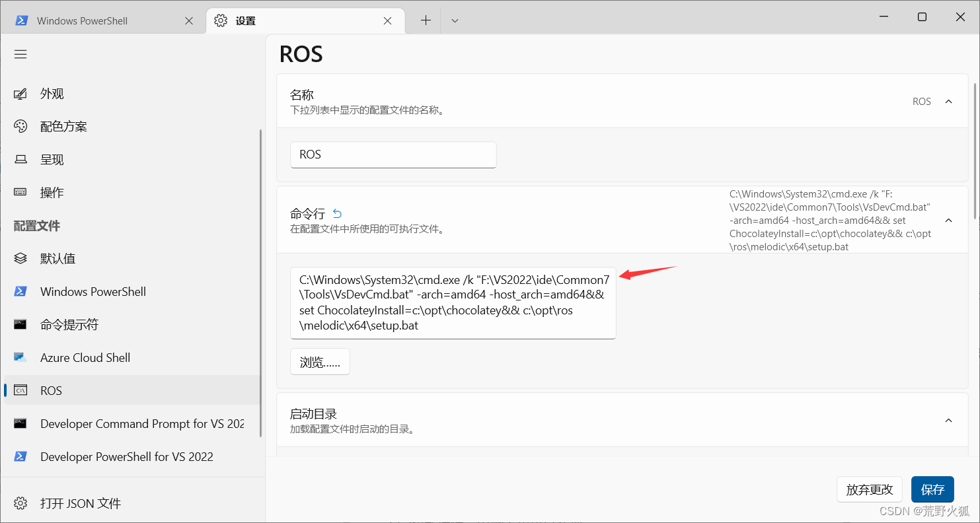Image resolution: width=980 pixels, height=523 pixels.
Task: Click the ROS profile icon
Action: (x=20, y=390)
